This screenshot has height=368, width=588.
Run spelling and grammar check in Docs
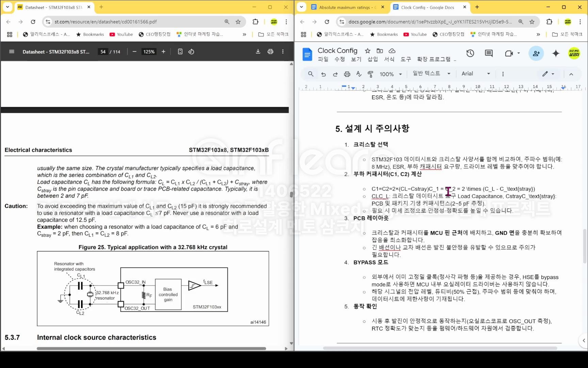point(359,74)
